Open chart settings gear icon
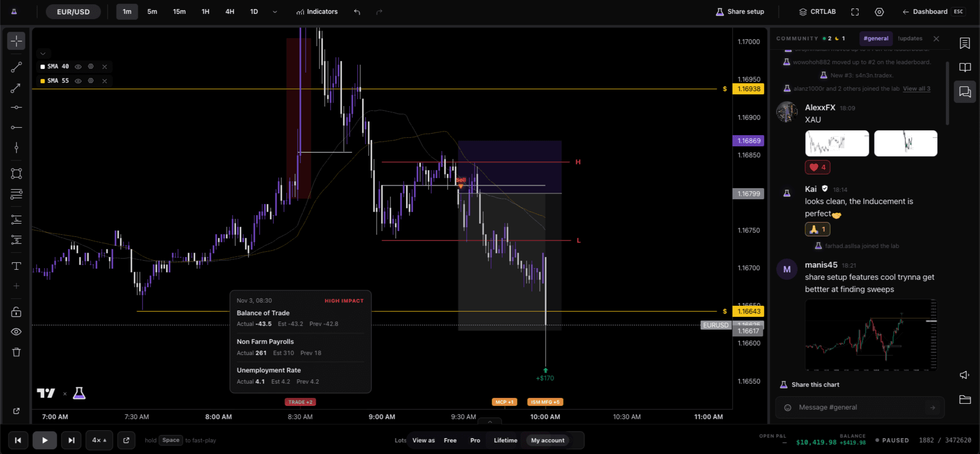Viewport: 980px width, 454px height. [879, 12]
